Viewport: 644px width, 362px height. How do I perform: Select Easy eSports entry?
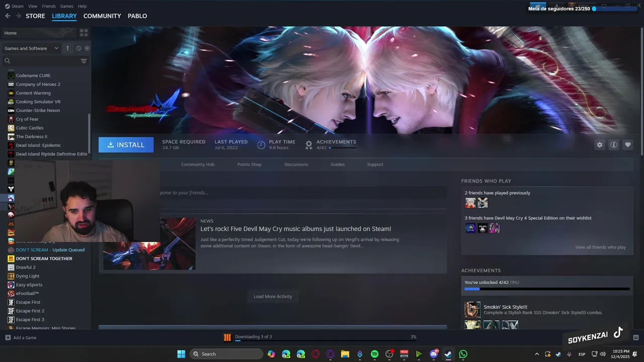[29, 285]
